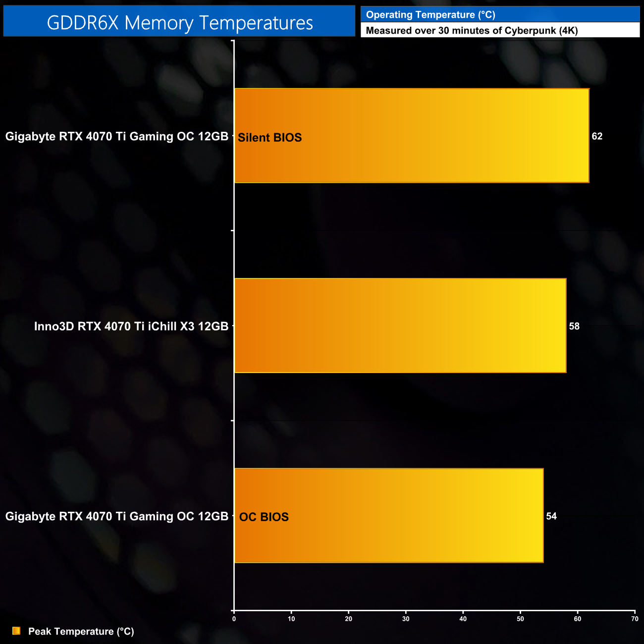This screenshot has width=644, height=644.
Task: Click the "Silent BIOS" annotation text
Action: pyautogui.click(x=270, y=138)
